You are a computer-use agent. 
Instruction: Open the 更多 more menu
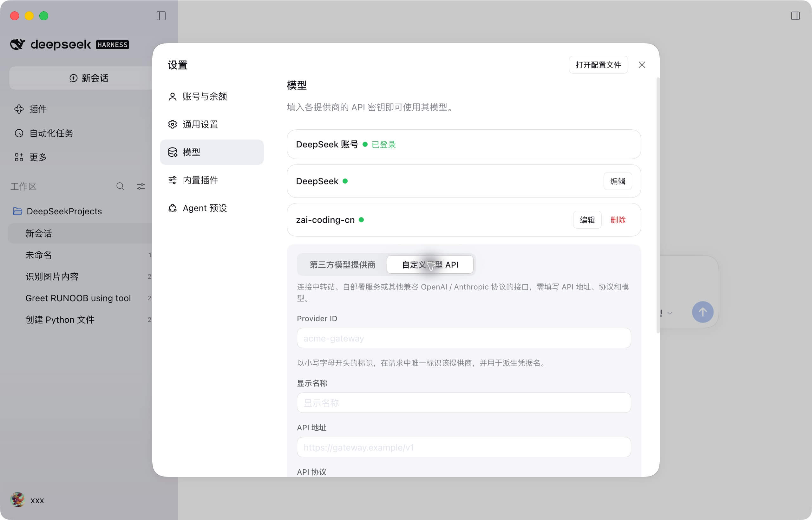30,157
